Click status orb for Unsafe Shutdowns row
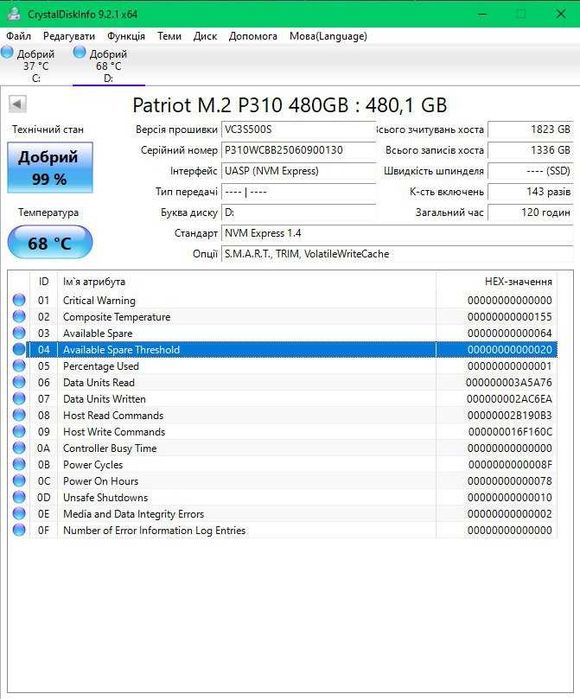The image size is (580, 699). [x=19, y=497]
